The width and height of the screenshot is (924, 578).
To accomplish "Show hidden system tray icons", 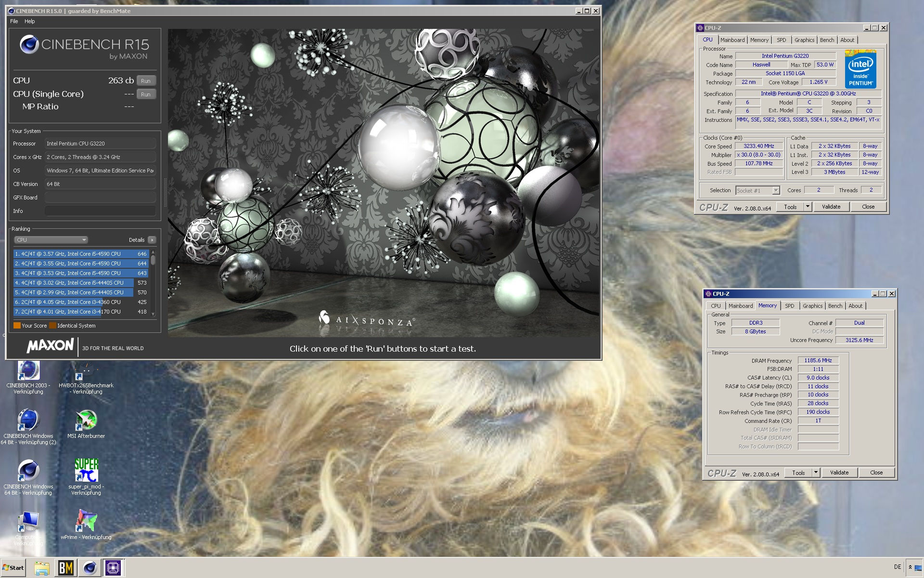I will pos(910,567).
